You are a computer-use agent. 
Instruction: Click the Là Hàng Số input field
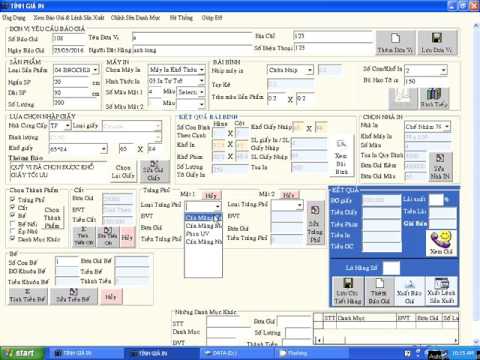[391, 268]
